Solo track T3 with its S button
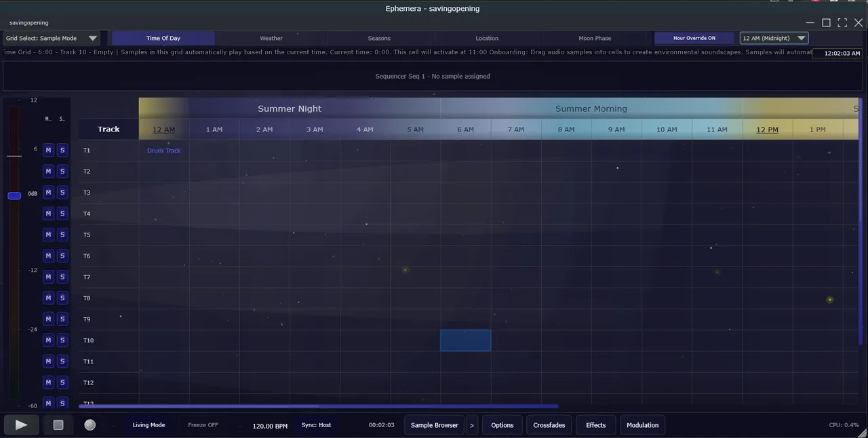 coord(62,193)
